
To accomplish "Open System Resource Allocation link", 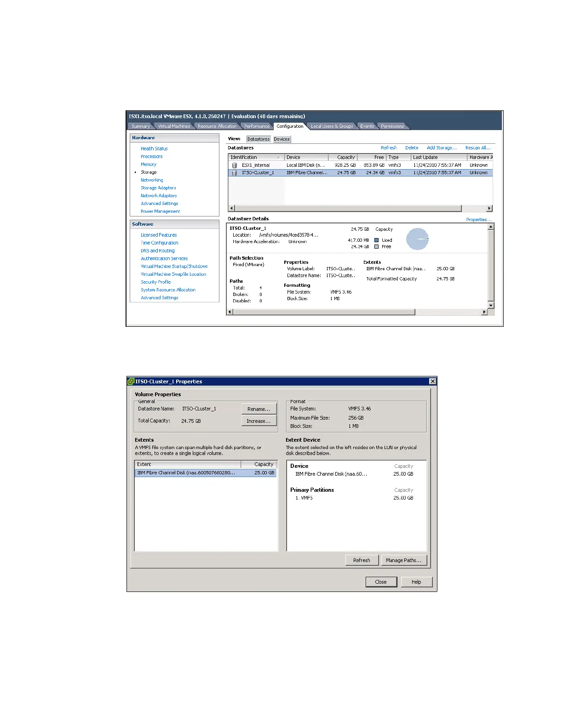I will [x=168, y=290].
